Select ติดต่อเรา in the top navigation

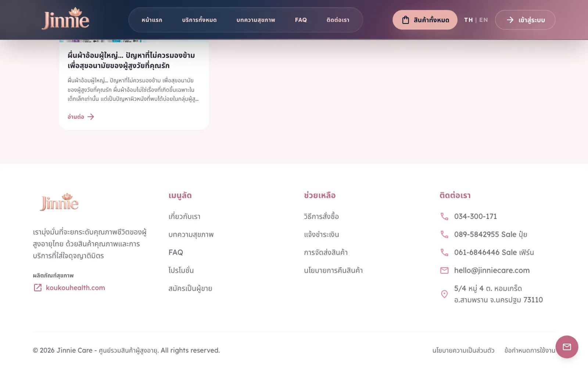(338, 20)
